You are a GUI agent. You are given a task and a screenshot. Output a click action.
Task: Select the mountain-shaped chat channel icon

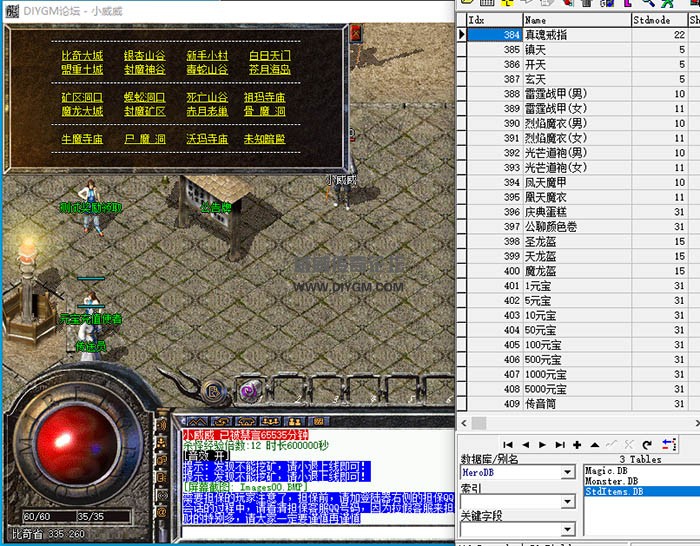[x=198, y=421]
